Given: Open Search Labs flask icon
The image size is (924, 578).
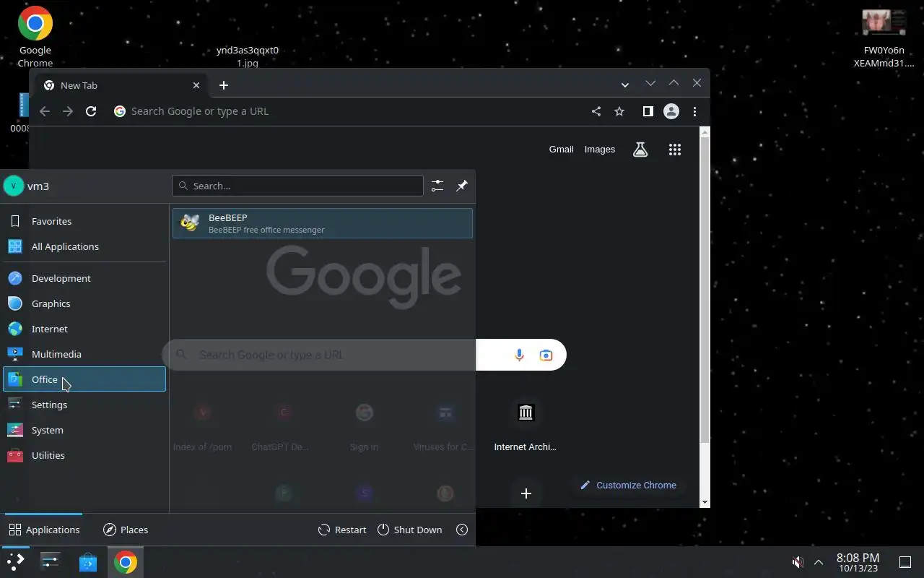Looking at the screenshot, I should (640, 150).
